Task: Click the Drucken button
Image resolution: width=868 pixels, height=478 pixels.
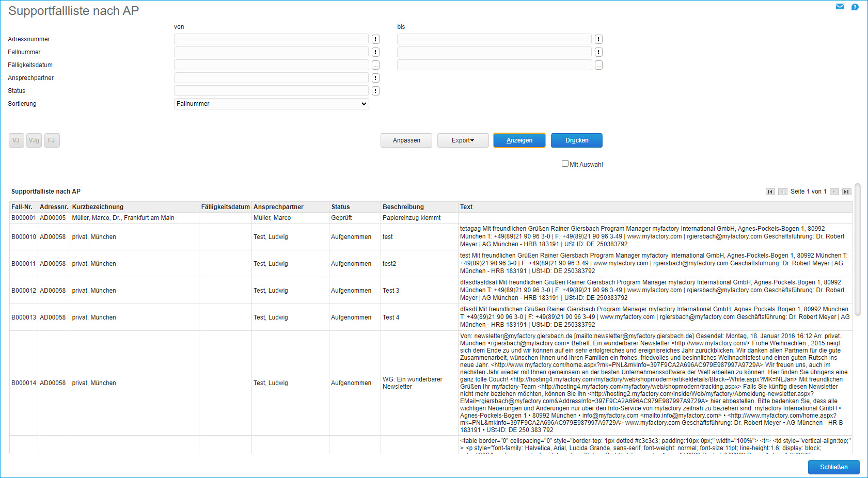Action: (x=576, y=140)
